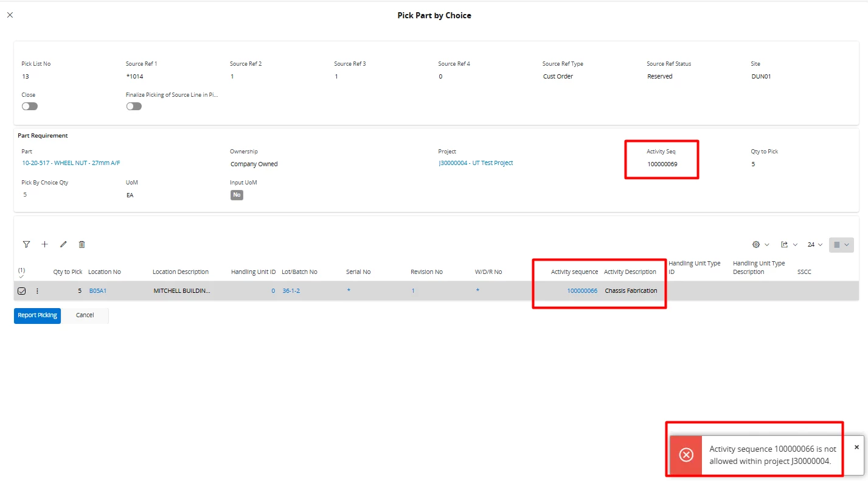Click the site value DUN01
Image resolution: width=868 pixels, height=481 pixels.
(761, 77)
